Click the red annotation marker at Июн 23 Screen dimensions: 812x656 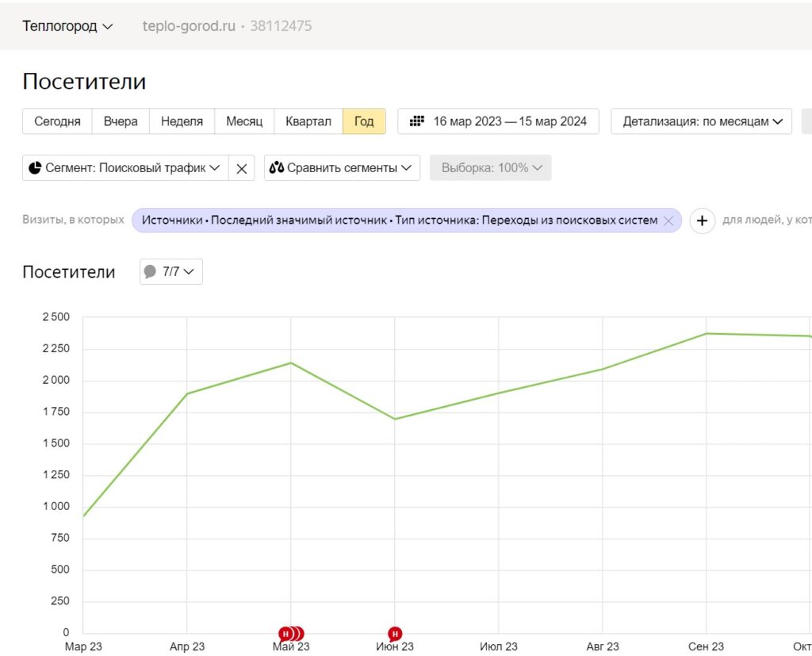395,633
